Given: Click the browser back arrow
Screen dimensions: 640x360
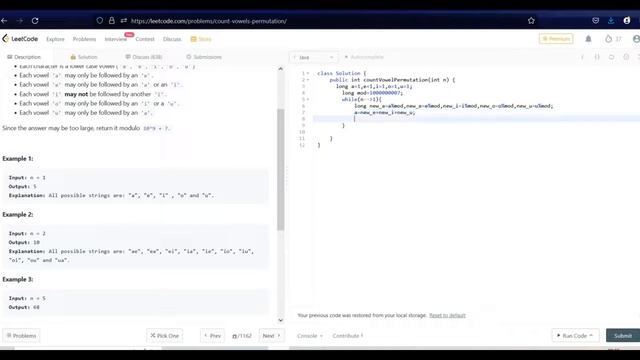Looking at the screenshot, I should 4,20.
